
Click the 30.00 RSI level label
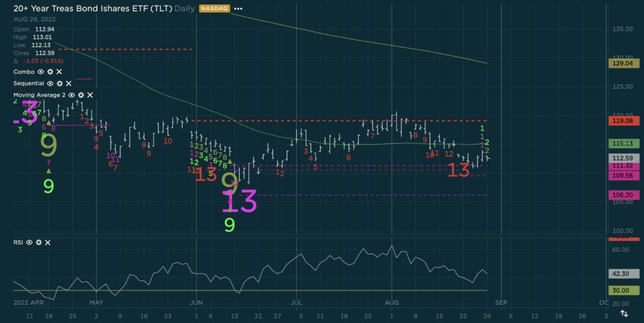[623, 290]
